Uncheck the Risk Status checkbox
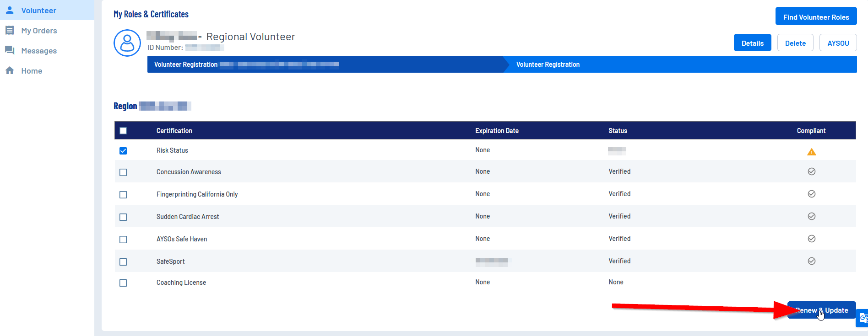Image resolution: width=868 pixels, height=336 pixels. coord(123,151)
